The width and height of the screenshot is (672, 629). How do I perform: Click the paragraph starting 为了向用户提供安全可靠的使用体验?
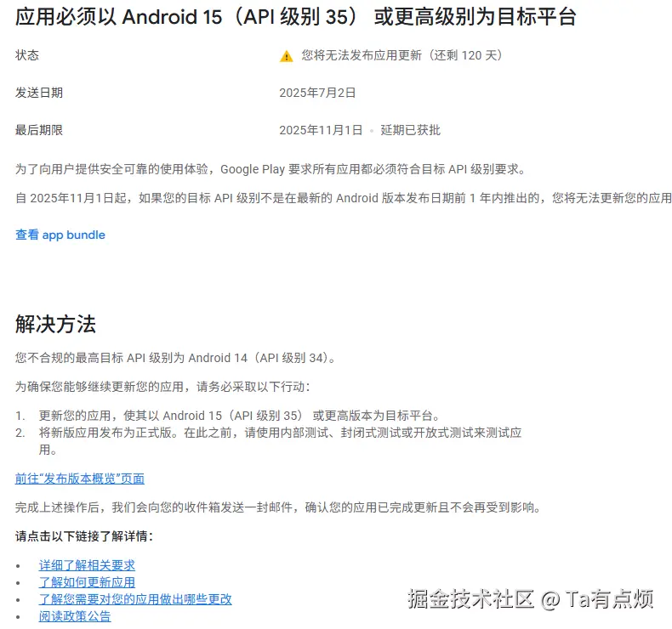(271, 169)
